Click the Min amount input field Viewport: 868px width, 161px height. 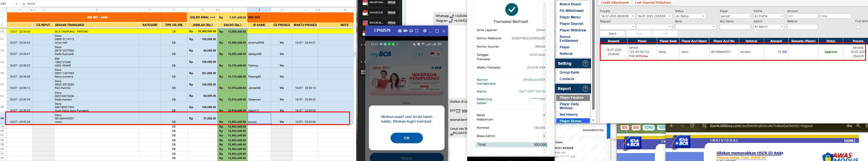(802, 16)
